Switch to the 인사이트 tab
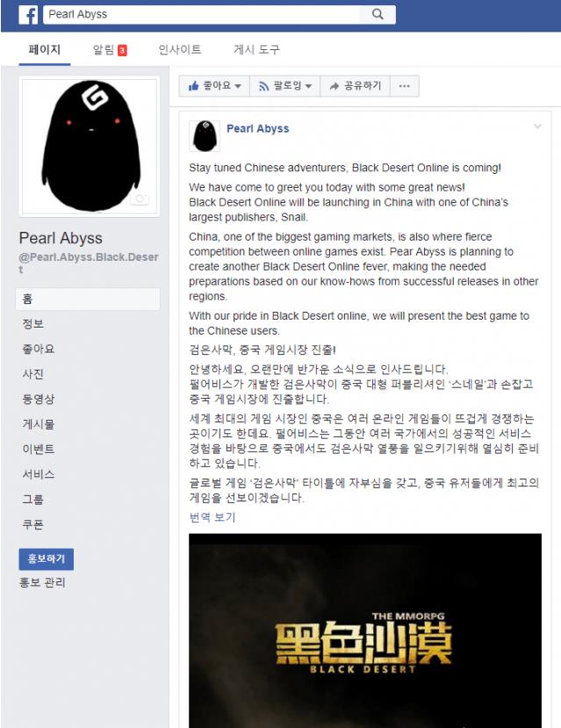This screenshot has width=561, height=728. click(x=180, y=50)
